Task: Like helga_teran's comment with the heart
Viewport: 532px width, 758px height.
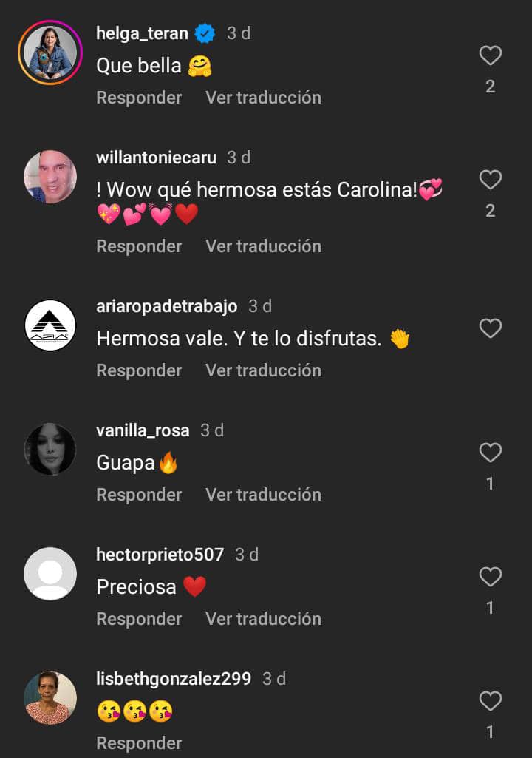Action: pyautogui.click(x=491, y=55)
